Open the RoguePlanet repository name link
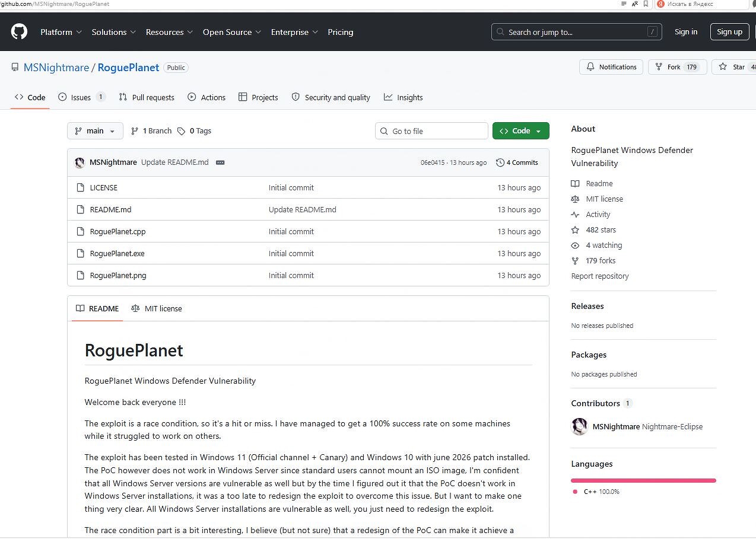This screenshot has width=756, height=539. (x=128, y=68)
